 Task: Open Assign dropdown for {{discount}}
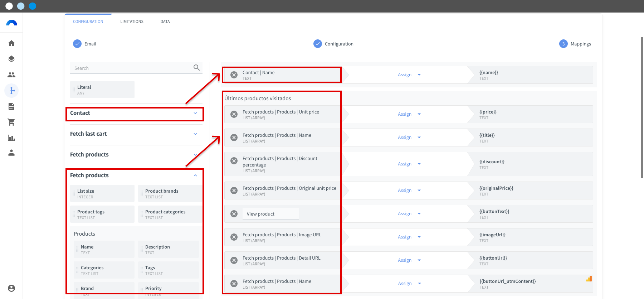tap(409, 164)
